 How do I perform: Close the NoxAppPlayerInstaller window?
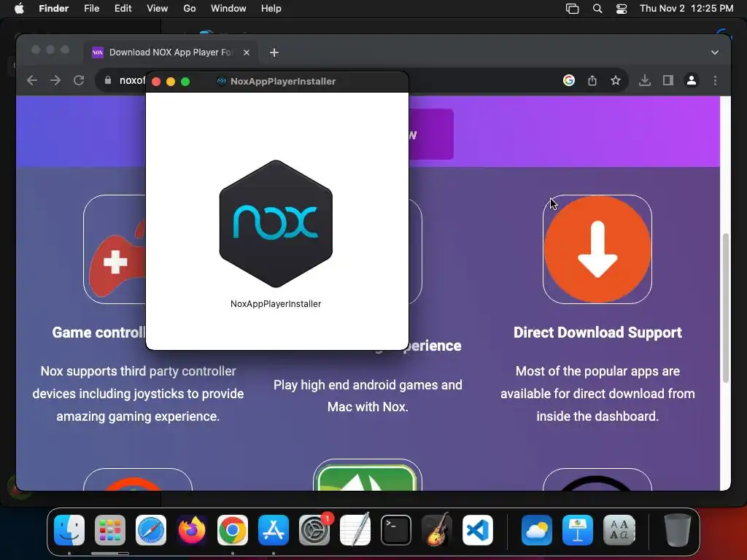coord(156,82)
